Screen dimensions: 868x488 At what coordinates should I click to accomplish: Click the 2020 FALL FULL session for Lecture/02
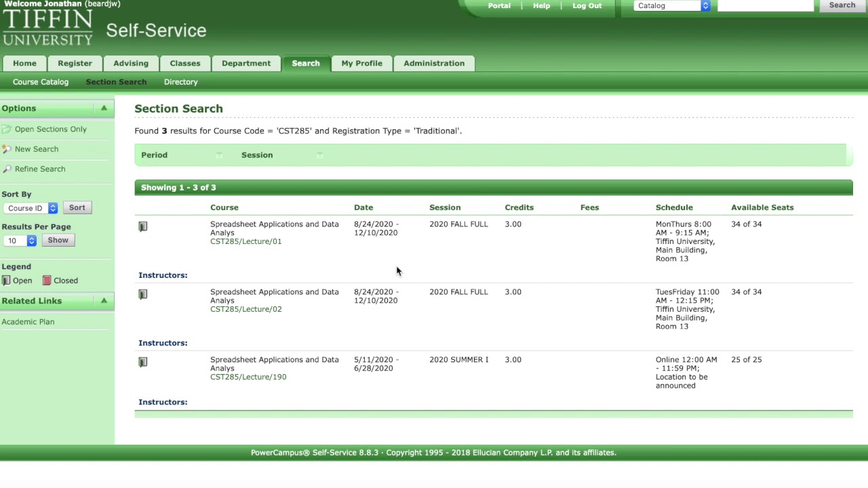coord(458,292)
